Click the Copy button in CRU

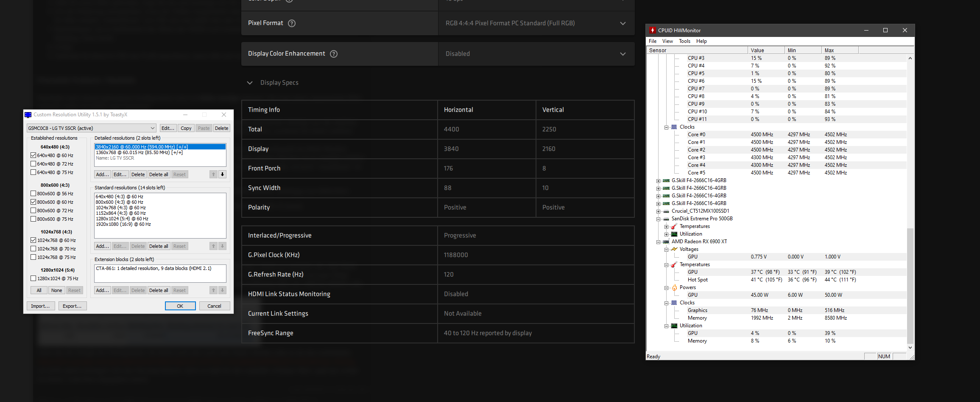[186, 128]
